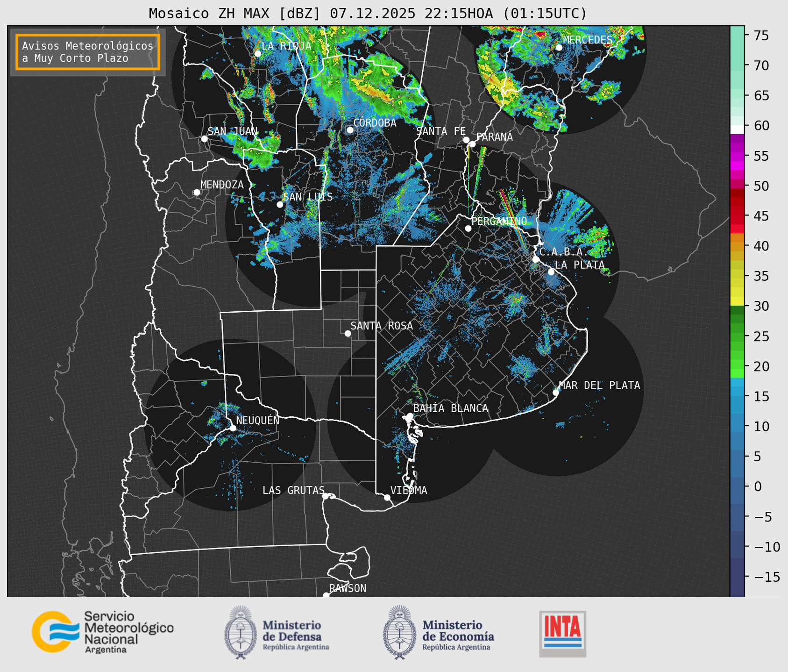This screenshot has width=788, height=672.
Task: Click the magenta 55 dBZ color band
Action: 737,156
